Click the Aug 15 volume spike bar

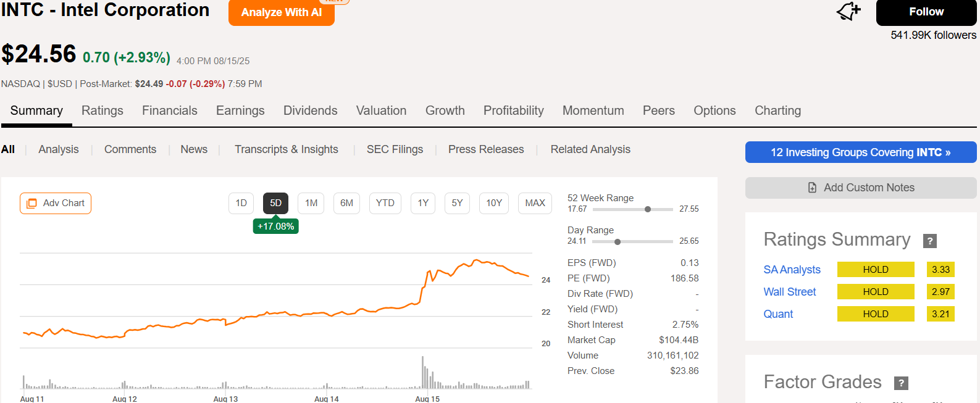point(423,372)
